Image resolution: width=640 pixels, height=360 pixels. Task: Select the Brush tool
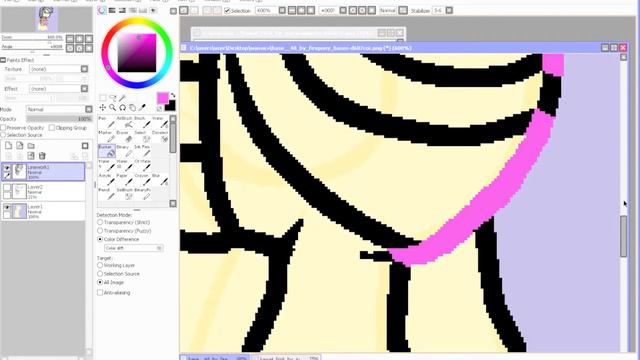(142, 122)
